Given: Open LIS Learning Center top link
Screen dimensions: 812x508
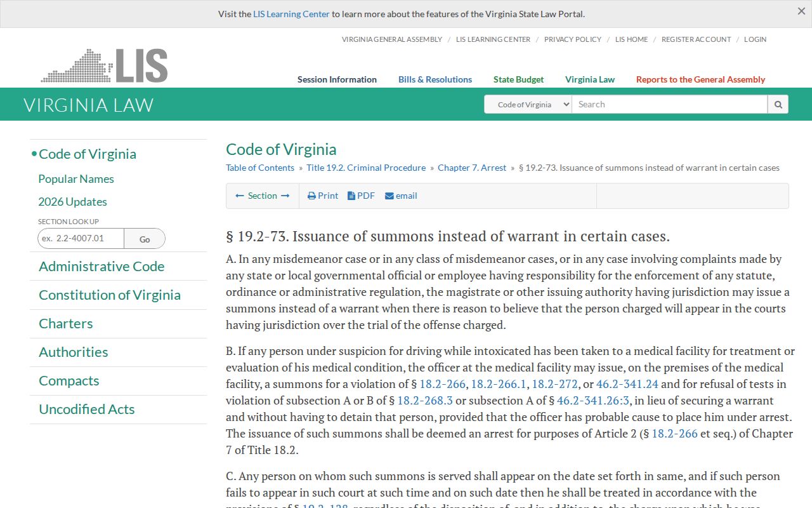Looking at the screenshot, I should [x=493, y=39].
